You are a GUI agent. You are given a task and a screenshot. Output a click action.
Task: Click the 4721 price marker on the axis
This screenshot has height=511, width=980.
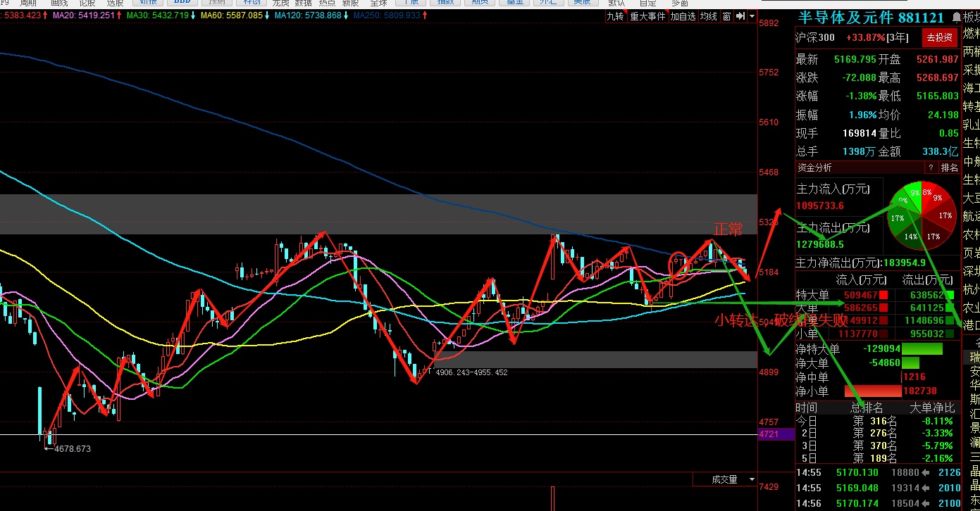click(768, 435)
